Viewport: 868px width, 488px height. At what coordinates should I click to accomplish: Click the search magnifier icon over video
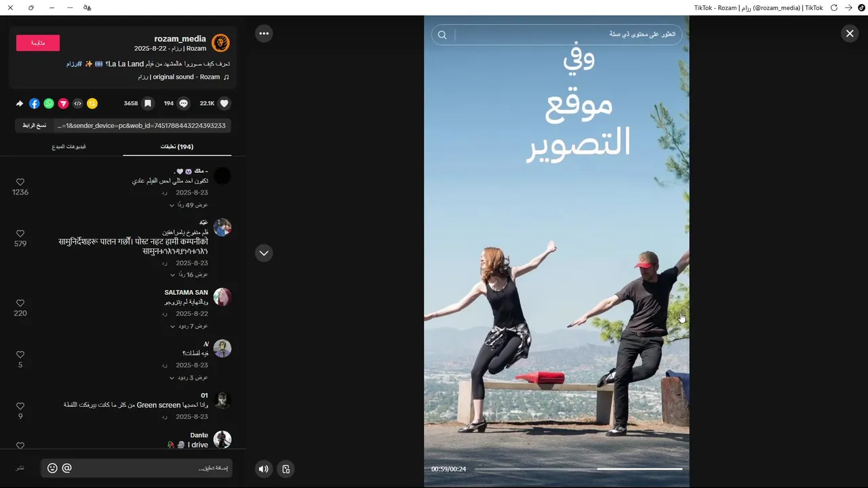point(442,35)
